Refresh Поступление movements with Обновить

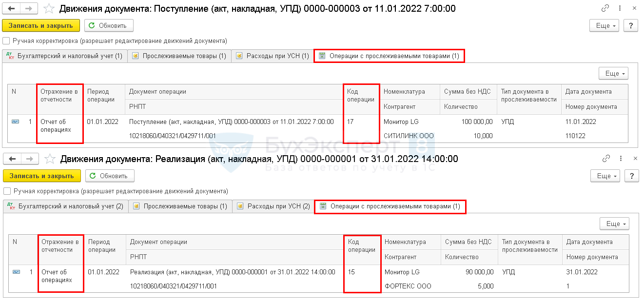(109, 25)
